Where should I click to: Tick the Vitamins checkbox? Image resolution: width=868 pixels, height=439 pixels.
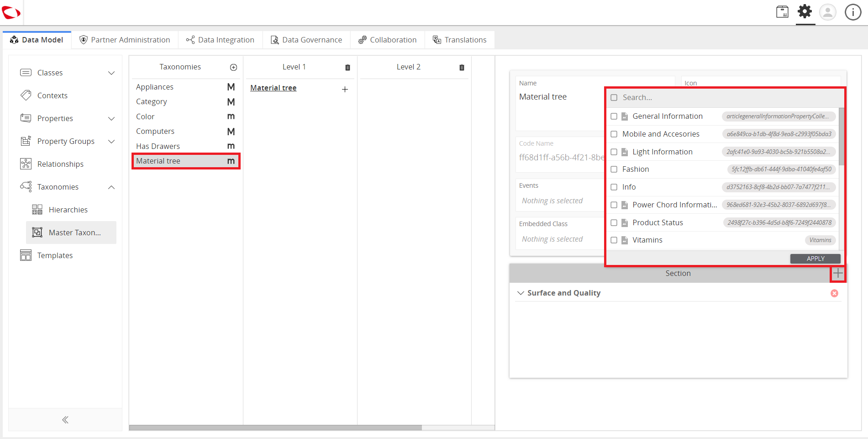click(614, 240)
